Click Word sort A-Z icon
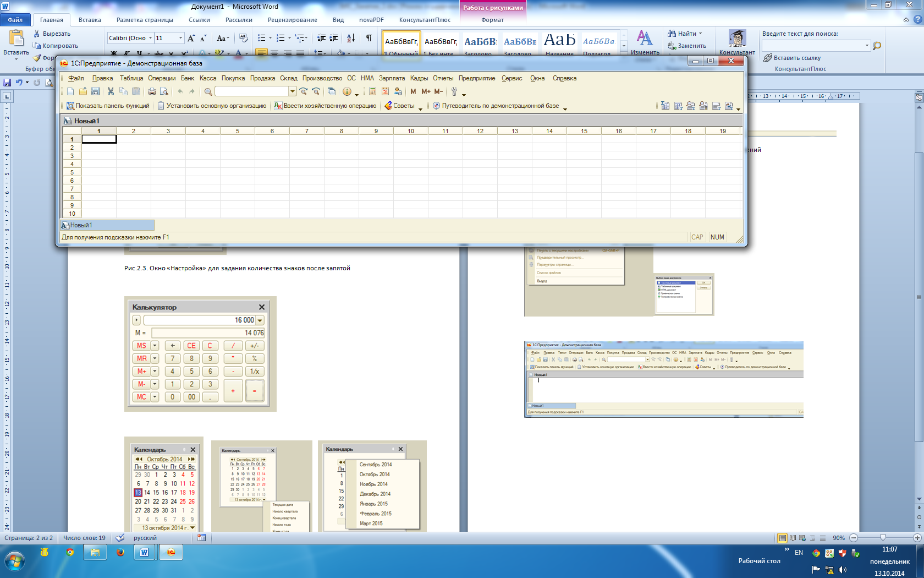Viewport: 924px width, 578px height. click(x=351, y=38)
